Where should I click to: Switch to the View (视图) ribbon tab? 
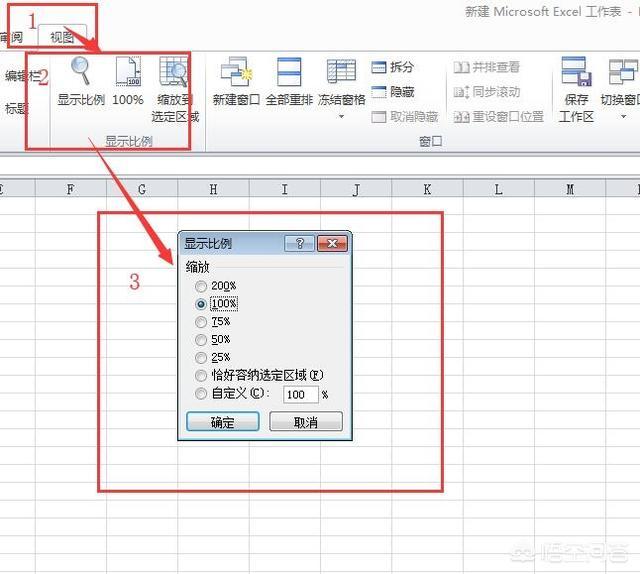(x=62, y=37)
